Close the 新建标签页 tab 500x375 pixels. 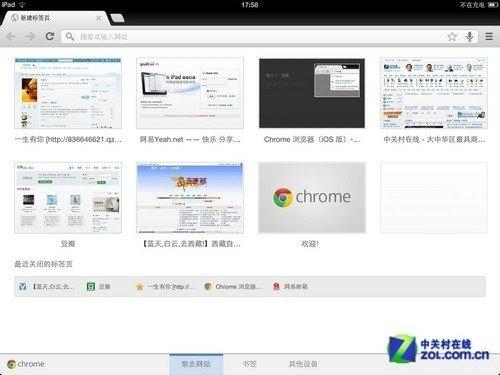tap(99, 18)
